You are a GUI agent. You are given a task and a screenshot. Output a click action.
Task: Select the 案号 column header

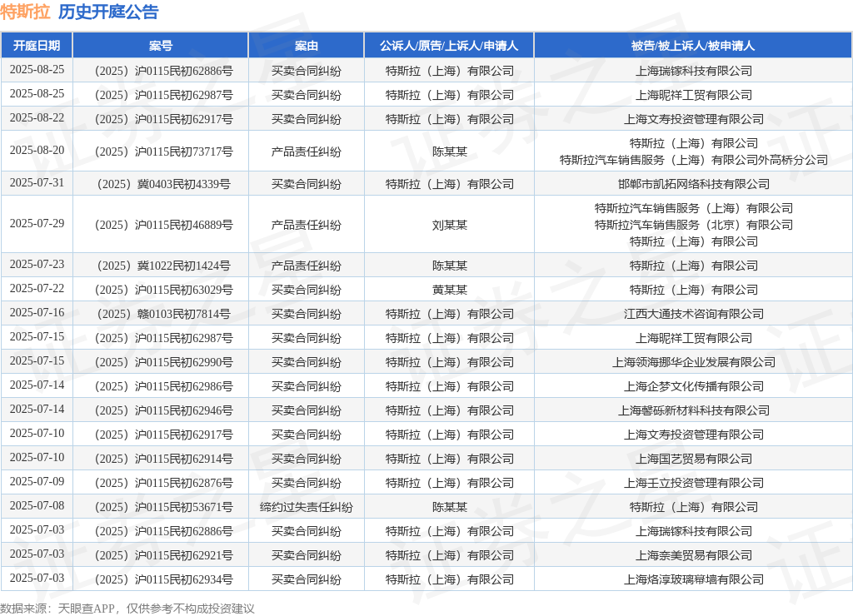click(x=161, y=46)
